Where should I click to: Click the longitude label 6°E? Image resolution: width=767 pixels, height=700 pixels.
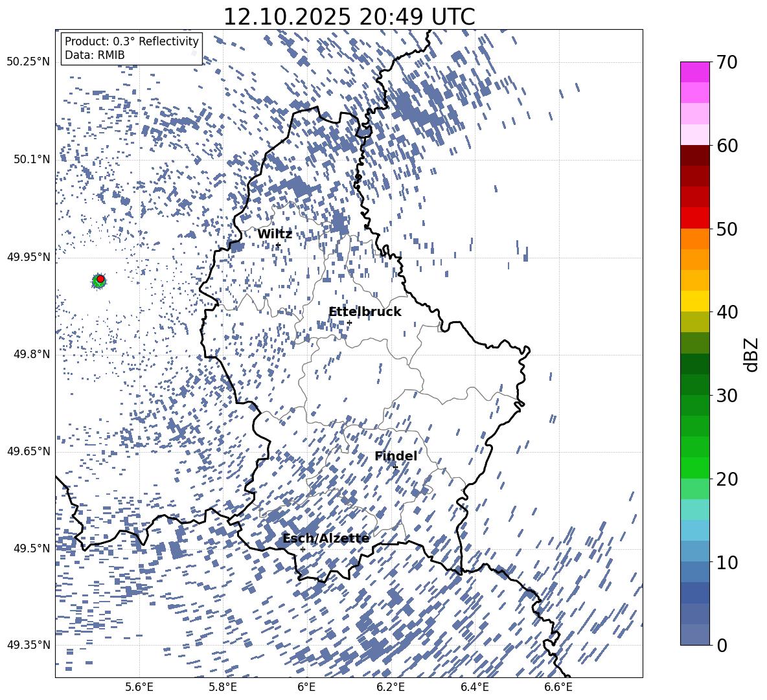pyautogui.click(x=306, y=687)
